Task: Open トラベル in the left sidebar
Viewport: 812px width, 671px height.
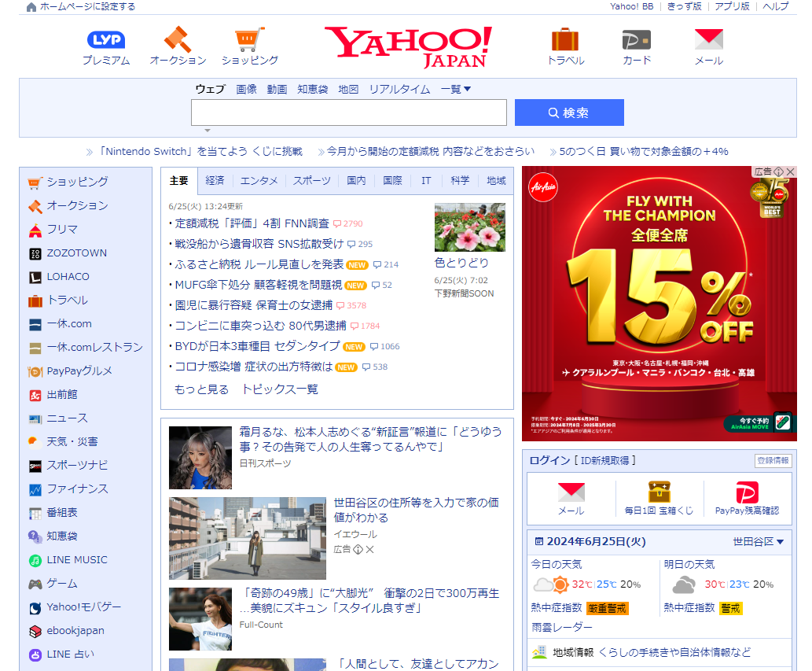Action: 68,300
